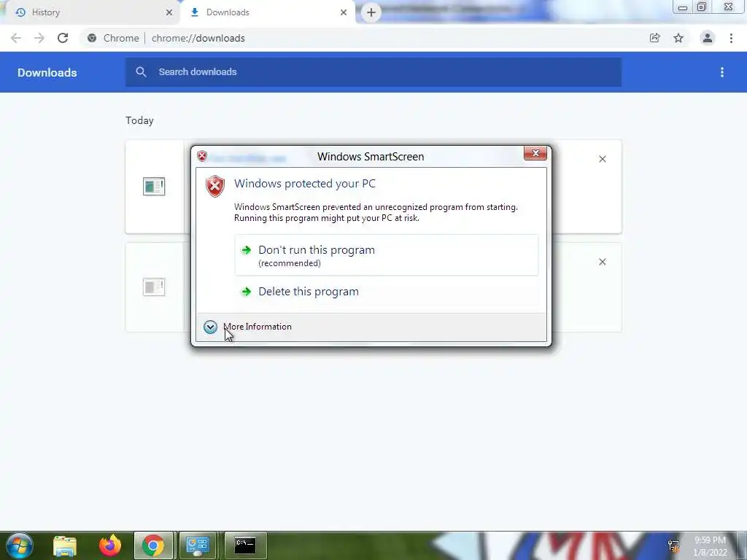Click the network system tray icon

point(673,545)
